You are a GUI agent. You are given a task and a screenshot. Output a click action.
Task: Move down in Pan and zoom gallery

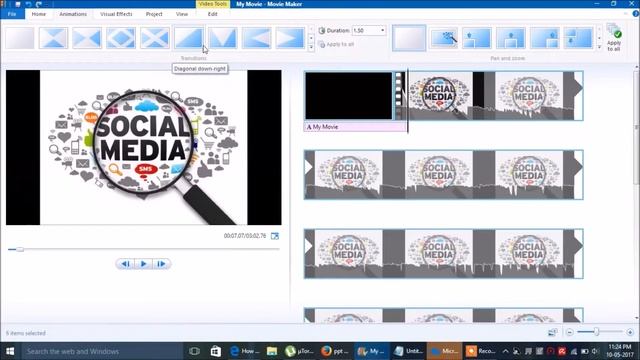click(x=599, y=38)
